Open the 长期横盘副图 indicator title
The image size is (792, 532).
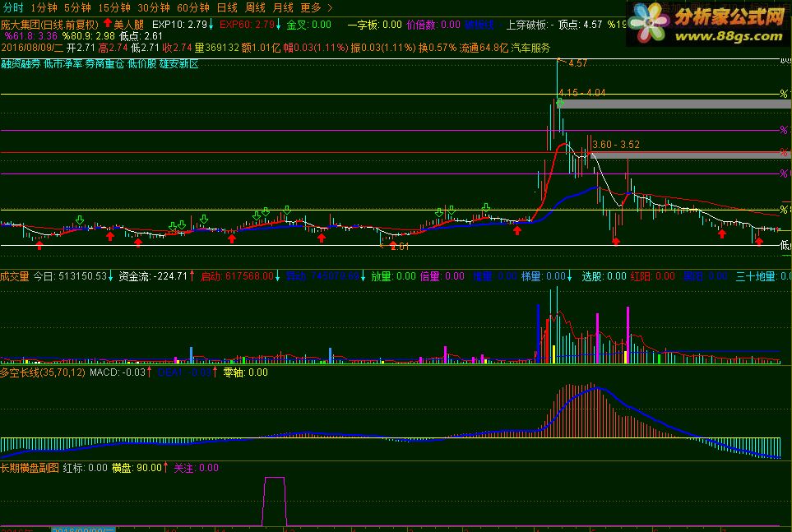point(30,468)
